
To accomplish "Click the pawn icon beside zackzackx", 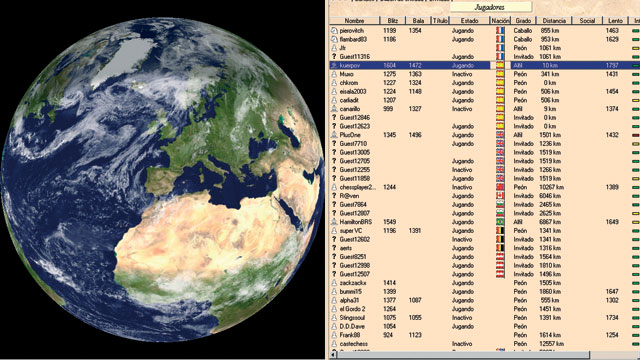I will point(334,283).
